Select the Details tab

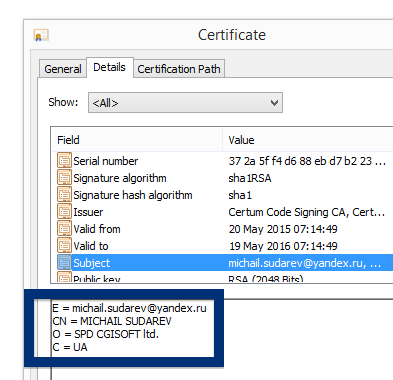(110, 67)
